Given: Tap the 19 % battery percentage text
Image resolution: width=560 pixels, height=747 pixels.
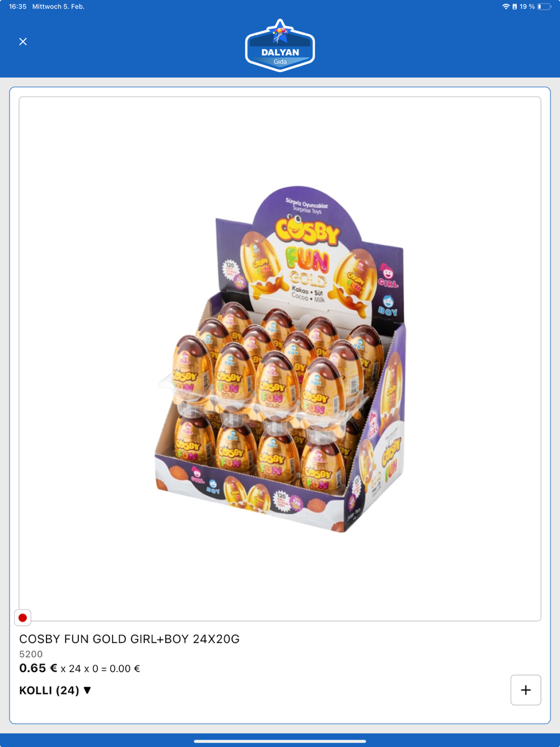Looking at the screenshot, I should tap(527, 7).
